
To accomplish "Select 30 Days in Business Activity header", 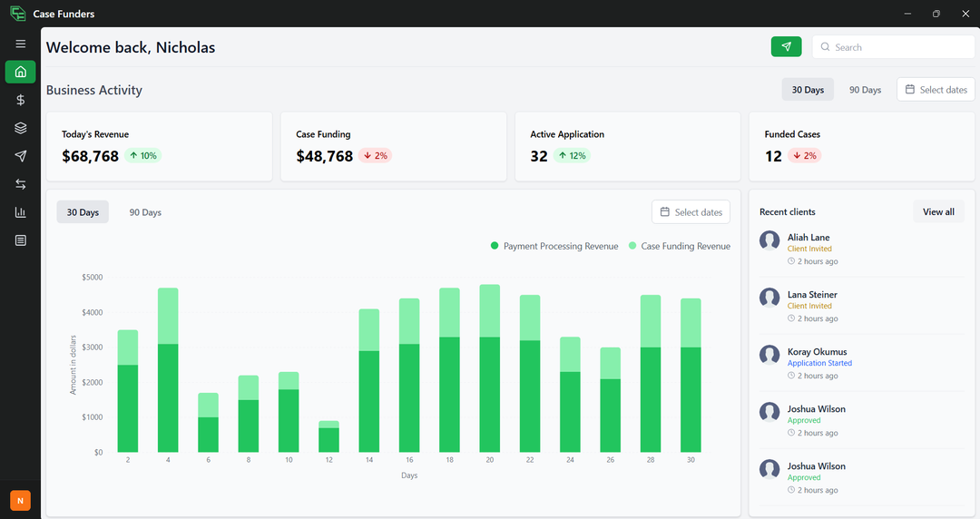I will (x=808, y=90).
